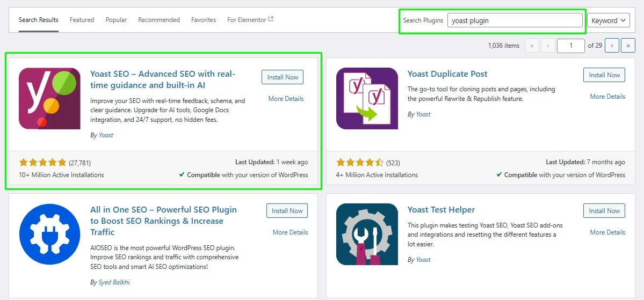Click the 4+ Million Active Installations text
This screenshot has width=644, height=300.
[x=377, y=175]
